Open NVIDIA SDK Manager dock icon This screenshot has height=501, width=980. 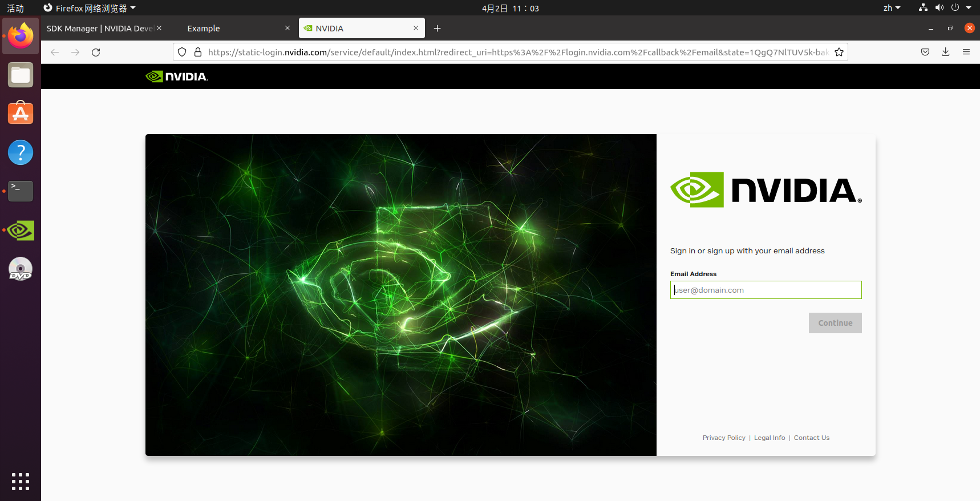[21, 230]
